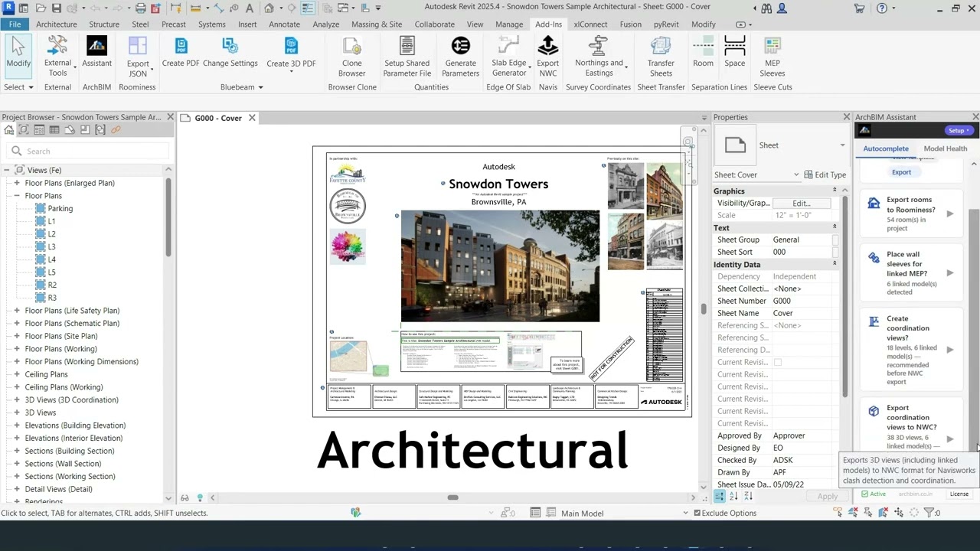Click the Save icon in quick access toolbar
The width and height of the screenshot is (980, 551).
57,8
